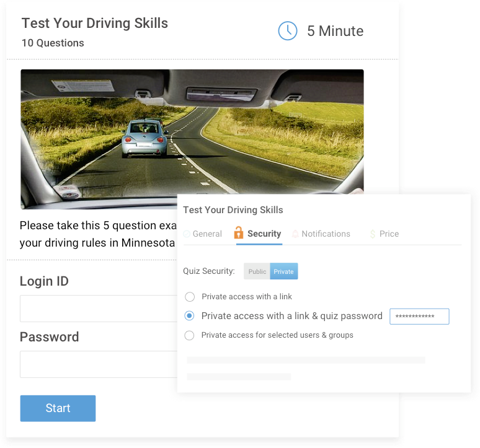This screenshot has width=480, height=448.
Task: Click the driving road quiz image
Action: point(192,131)
